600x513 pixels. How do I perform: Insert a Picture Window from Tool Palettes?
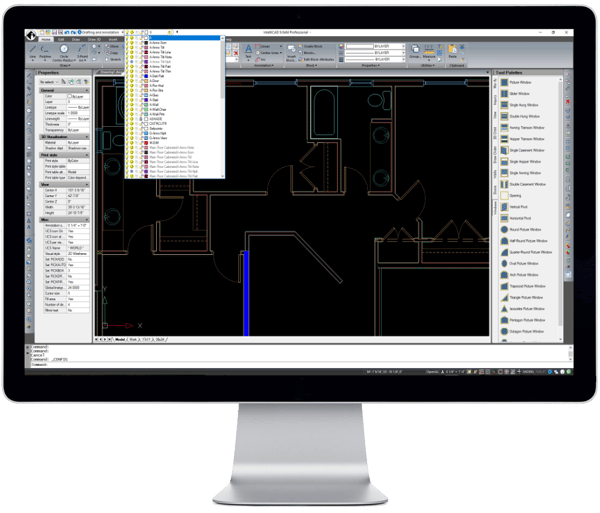tap(517, 82)
